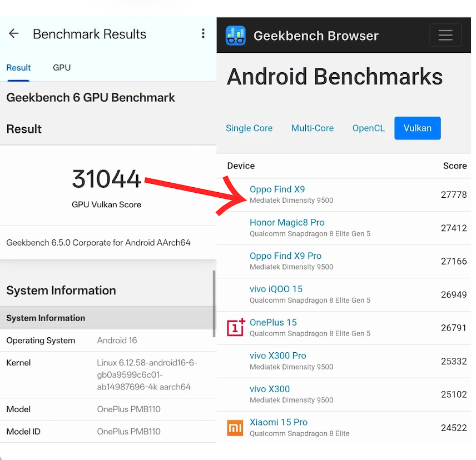This screenshot has height=460, width=476.
Task: Click the Operating System label
Action: 41,340
